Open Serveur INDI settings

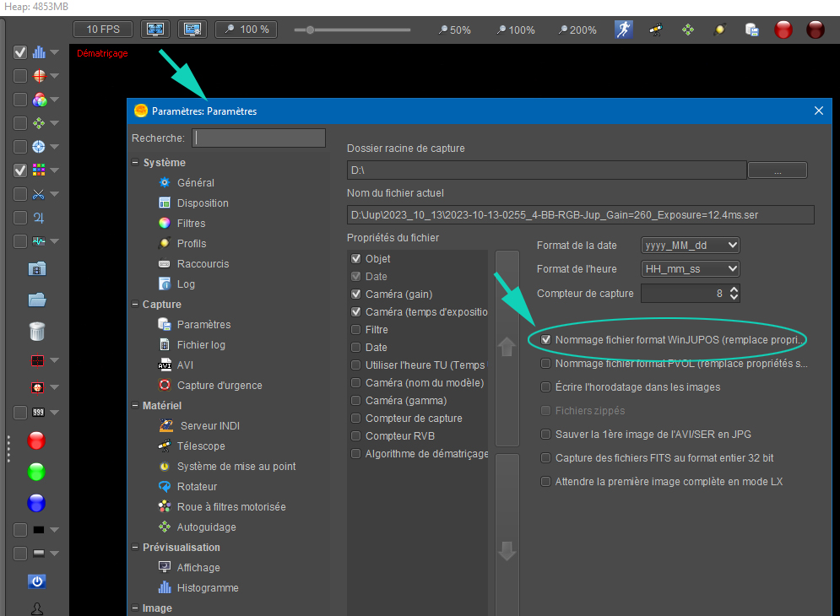(x=210, y=426)
